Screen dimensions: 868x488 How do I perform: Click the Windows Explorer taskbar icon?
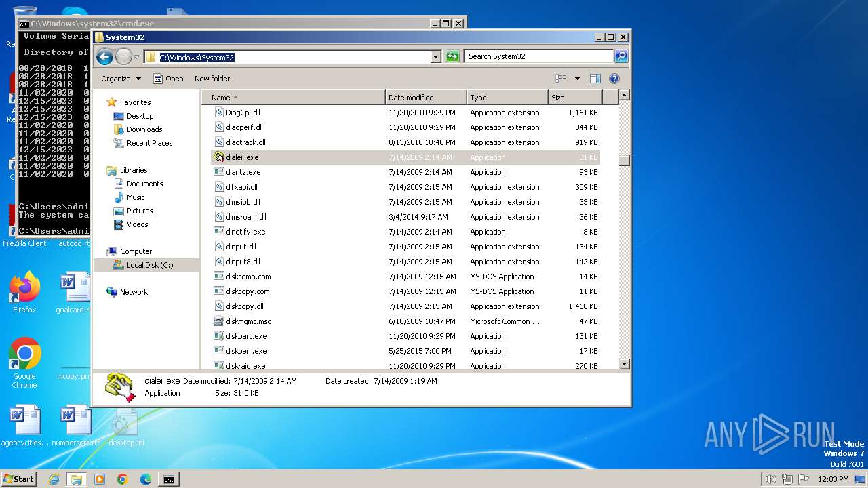pyautogui.click(x=76, y=479)
